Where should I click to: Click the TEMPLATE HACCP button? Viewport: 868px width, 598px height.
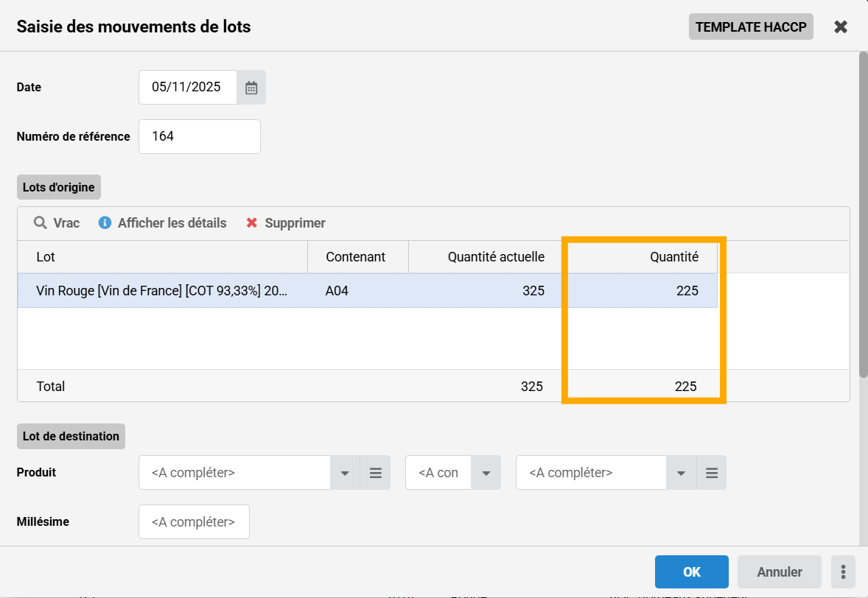coord(751,27)
